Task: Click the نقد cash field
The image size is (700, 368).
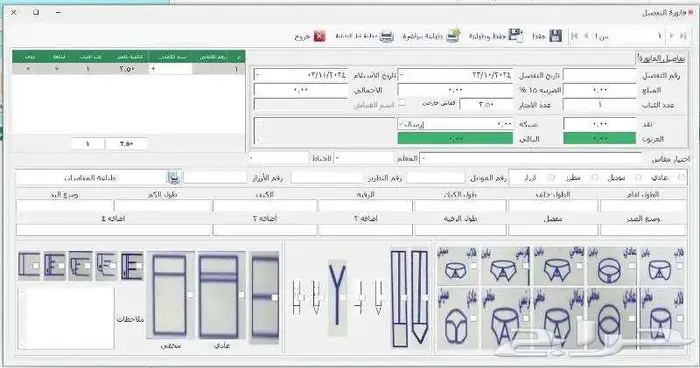Action: point(600,124)
